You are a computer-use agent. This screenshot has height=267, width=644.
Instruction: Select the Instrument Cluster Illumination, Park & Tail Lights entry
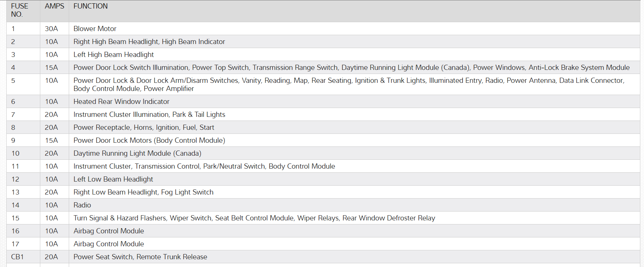pos(149,115)
